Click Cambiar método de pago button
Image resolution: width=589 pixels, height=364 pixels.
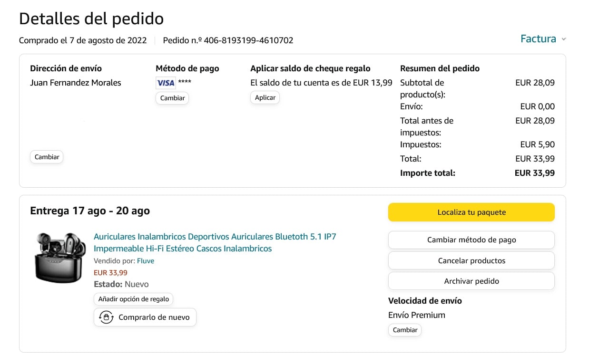pos(471,240)
